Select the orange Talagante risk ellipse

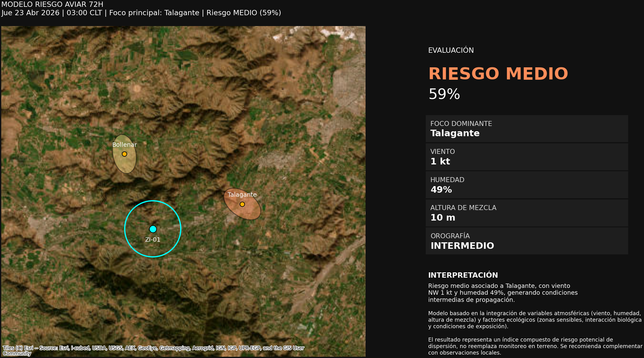tap(250, 212)
